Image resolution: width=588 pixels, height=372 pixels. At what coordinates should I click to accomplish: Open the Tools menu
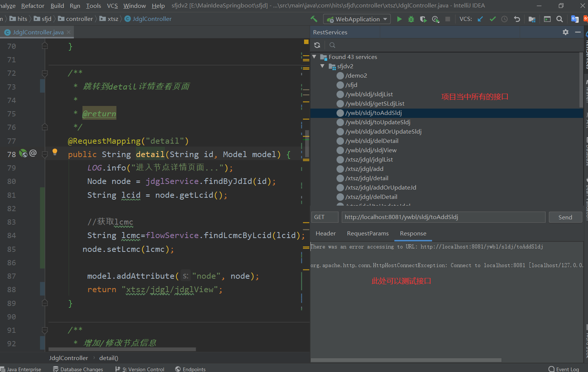click(x=94, y=6)
